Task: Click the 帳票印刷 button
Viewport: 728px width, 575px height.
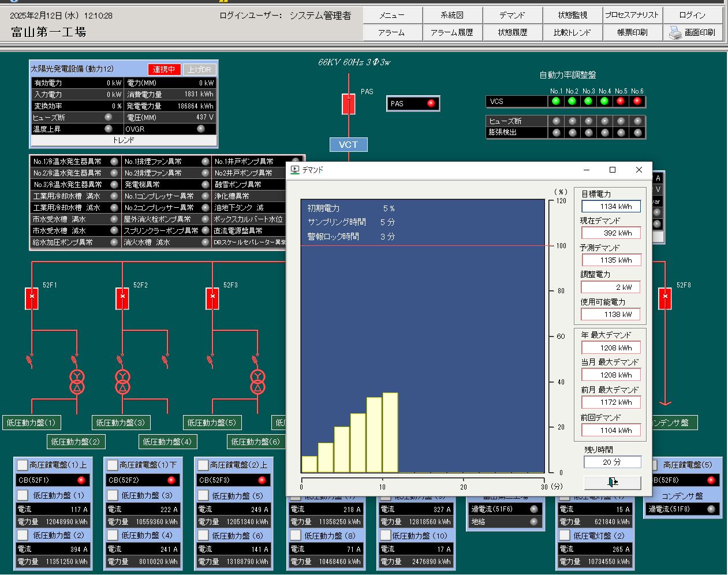Action: (x=632, y=32)
